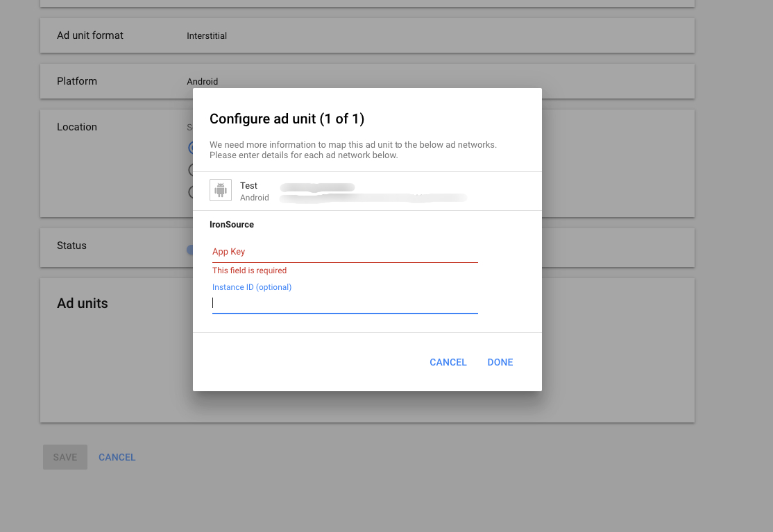Click the Configure ad unit dialog title
The width and height of the screenshot is (773, 532).
coord(287,119)
